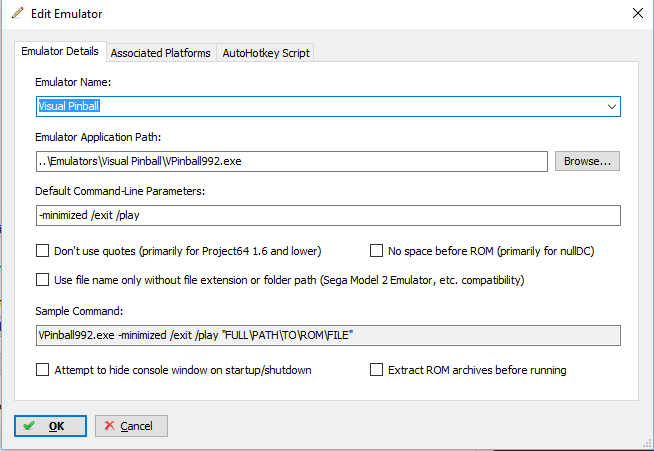Click the Emulator Application Path: label
This screenshot has height=451, width=654.
98,137
